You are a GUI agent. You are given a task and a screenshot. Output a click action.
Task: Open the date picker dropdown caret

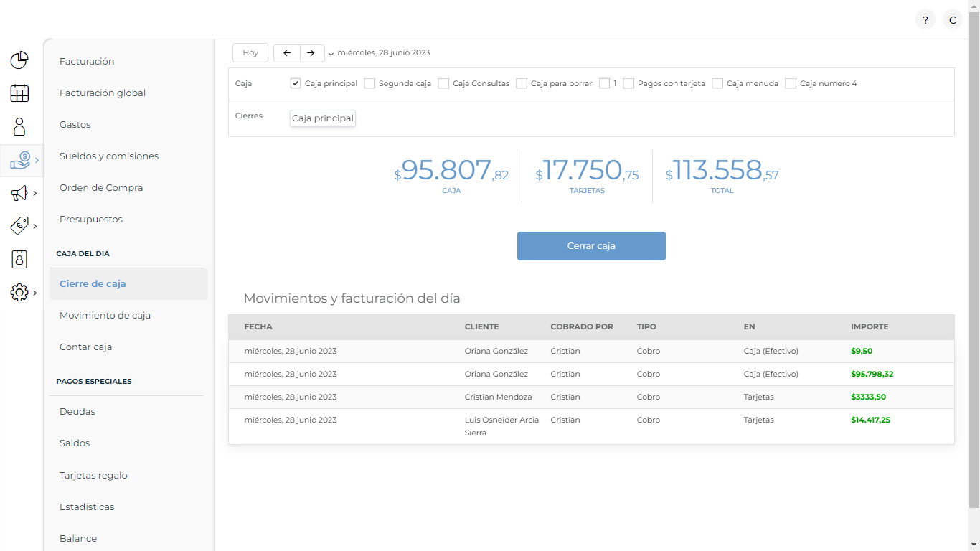click(x=331, y=54)
